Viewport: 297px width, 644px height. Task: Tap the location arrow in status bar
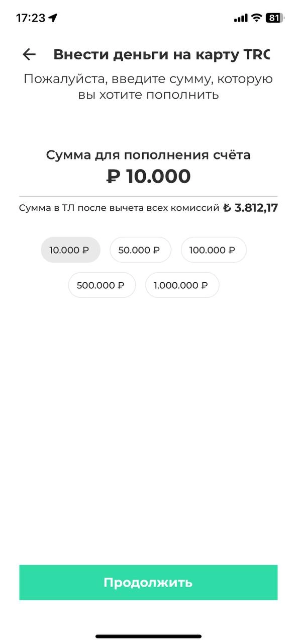[53, 18]
